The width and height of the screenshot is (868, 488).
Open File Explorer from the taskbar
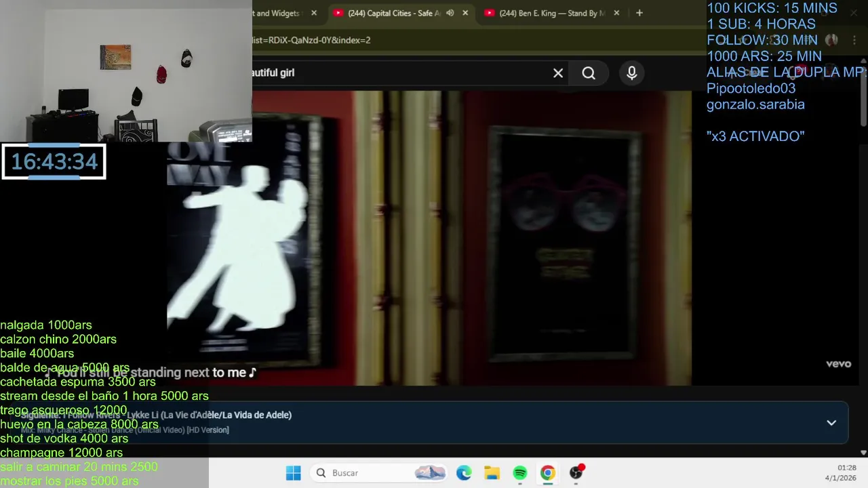(492, 473)
